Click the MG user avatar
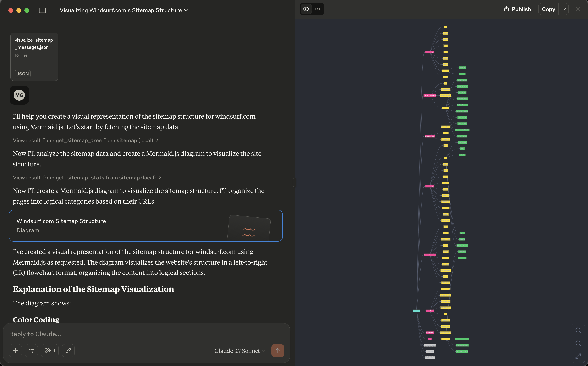 point(19,95)
